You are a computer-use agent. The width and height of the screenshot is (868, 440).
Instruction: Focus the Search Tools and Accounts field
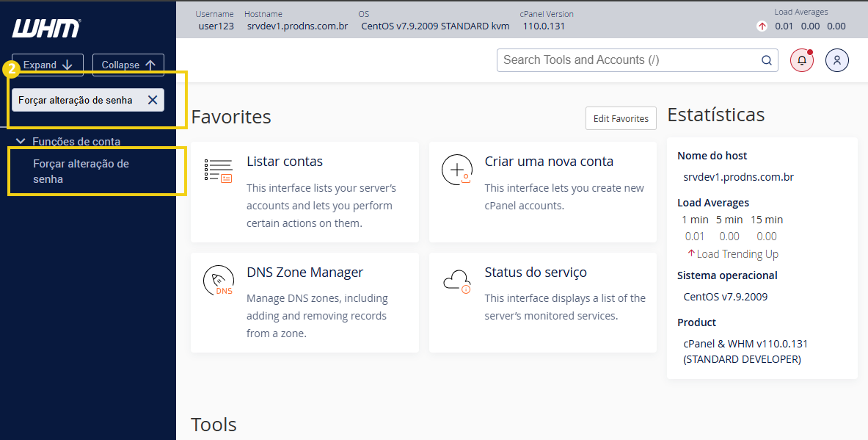click(x=638, y=60)
